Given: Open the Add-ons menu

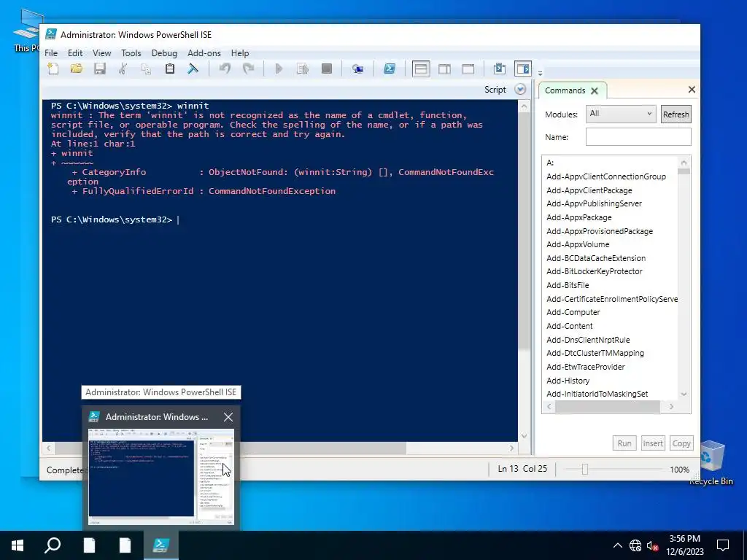Looking at the screenshot, I should pyautogui.click(x=204, y=52).
